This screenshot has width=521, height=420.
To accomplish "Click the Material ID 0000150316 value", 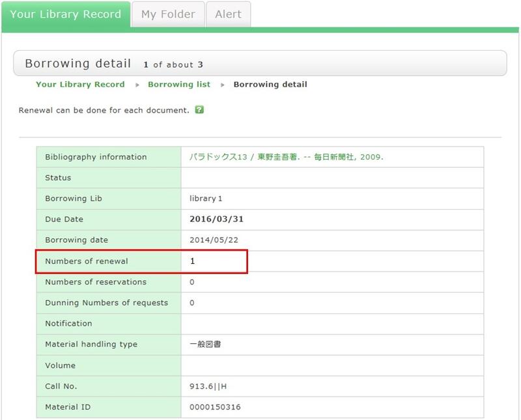I will pyautogui.click(x=215, y=407).
